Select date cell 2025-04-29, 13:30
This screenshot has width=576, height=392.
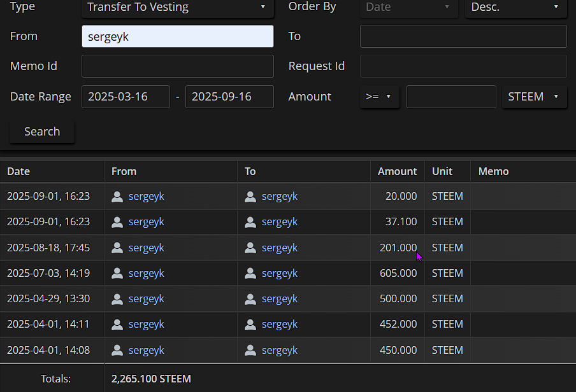48,298
